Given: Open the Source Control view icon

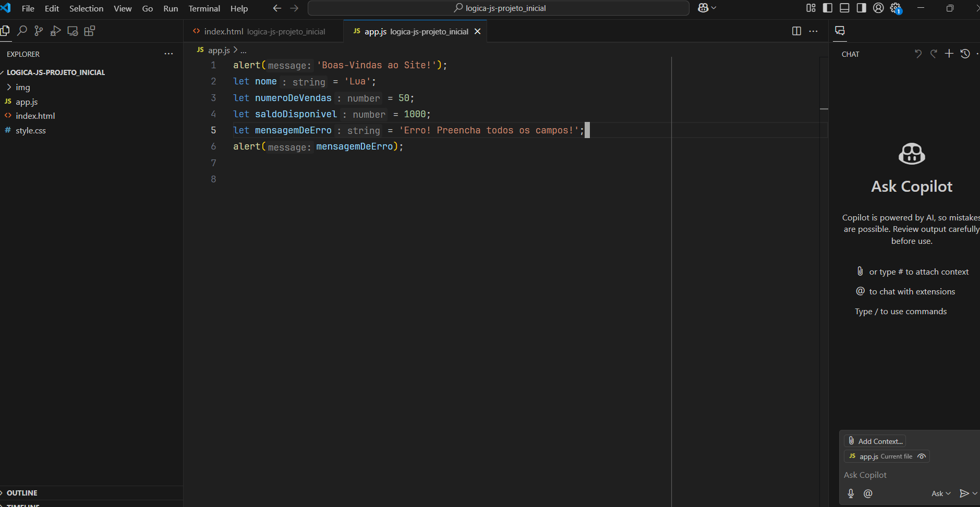Looking at the screenshot, I should [x=39, y=31].
